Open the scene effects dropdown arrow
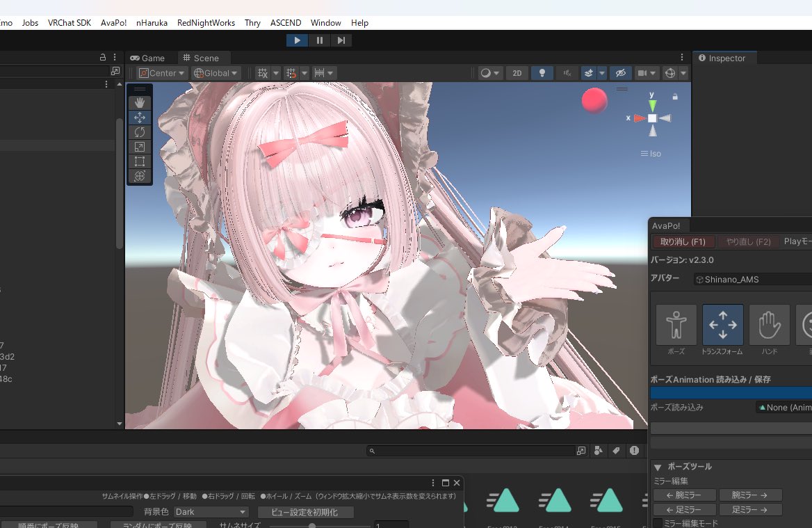Image resolution: width=812 pixels, height=528 pixels. pos(602,73)
